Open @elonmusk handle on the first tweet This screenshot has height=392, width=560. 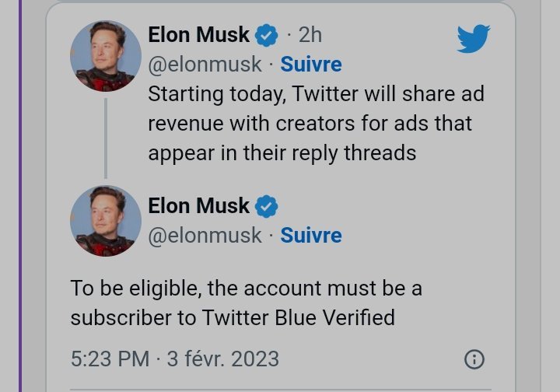coord(205,64)
